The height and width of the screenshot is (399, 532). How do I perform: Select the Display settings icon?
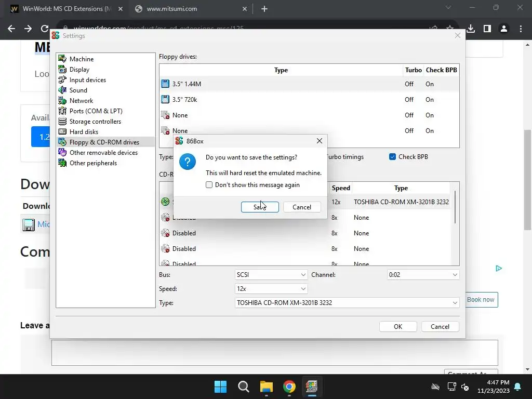click(x=62, y=69)
